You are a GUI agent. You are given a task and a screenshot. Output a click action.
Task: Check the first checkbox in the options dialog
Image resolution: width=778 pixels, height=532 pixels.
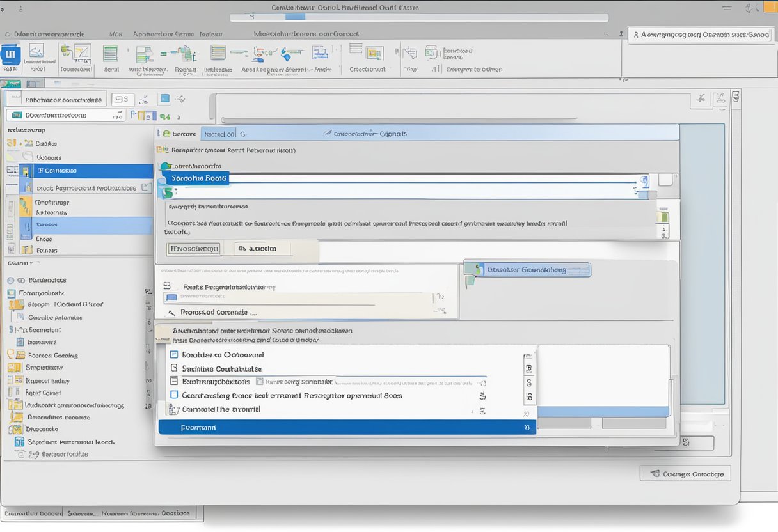pos(173,354)
